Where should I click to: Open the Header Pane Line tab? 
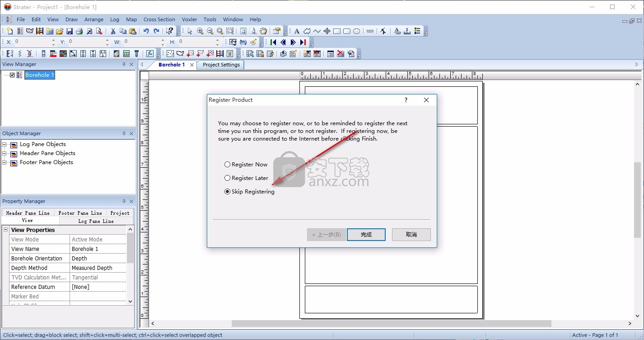28,213
